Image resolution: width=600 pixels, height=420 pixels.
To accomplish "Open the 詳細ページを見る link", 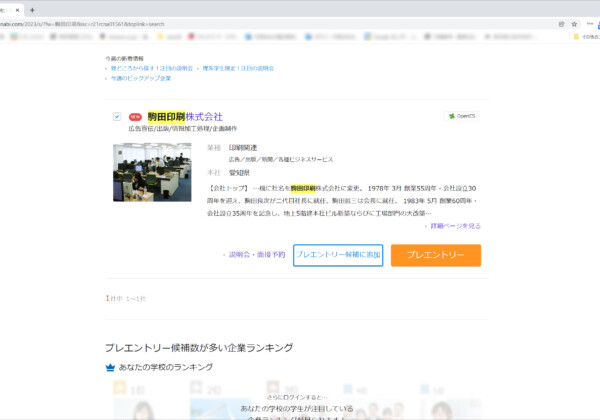I will [455, 226].
